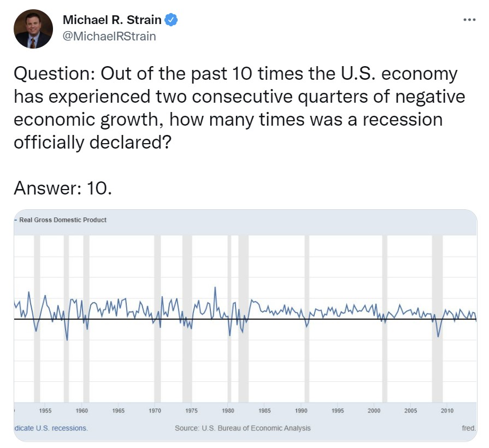Click the verified blue checkmark badge
This screenshot has width=489, height=448.
[171, 20]
